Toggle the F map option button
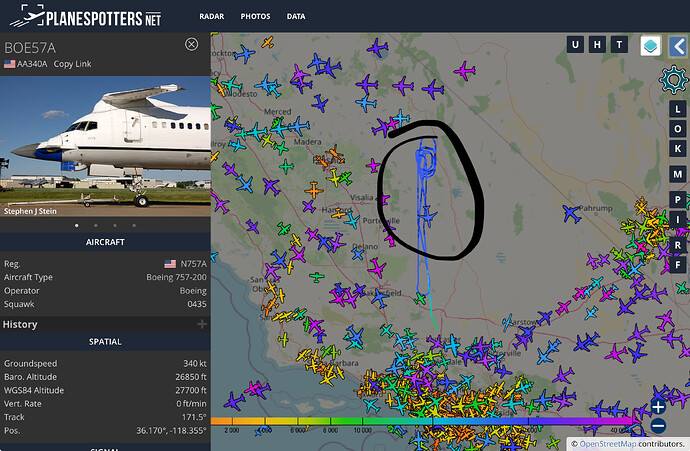 [x=678, y=265]
